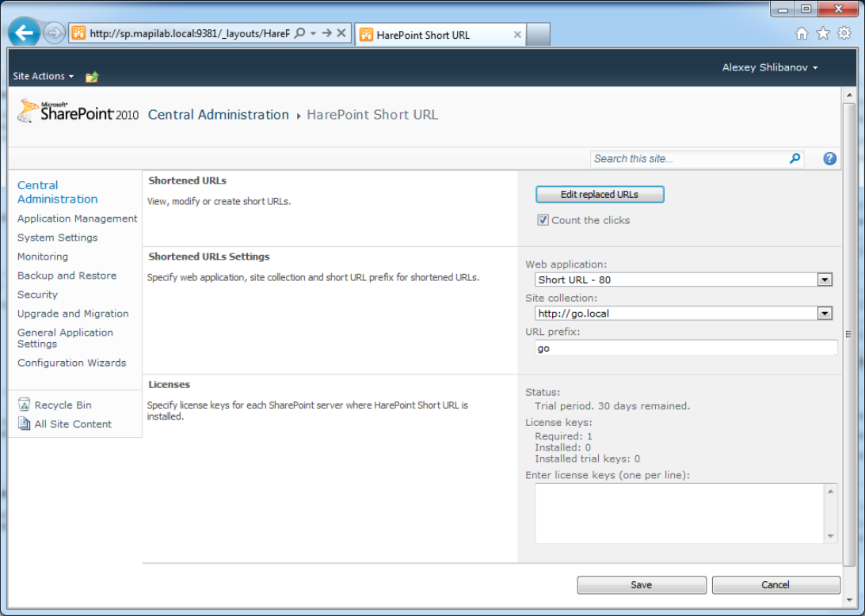The image size is (865, 616).
Task: Open the blue Help question mark icon
Action: coord(829,159)
